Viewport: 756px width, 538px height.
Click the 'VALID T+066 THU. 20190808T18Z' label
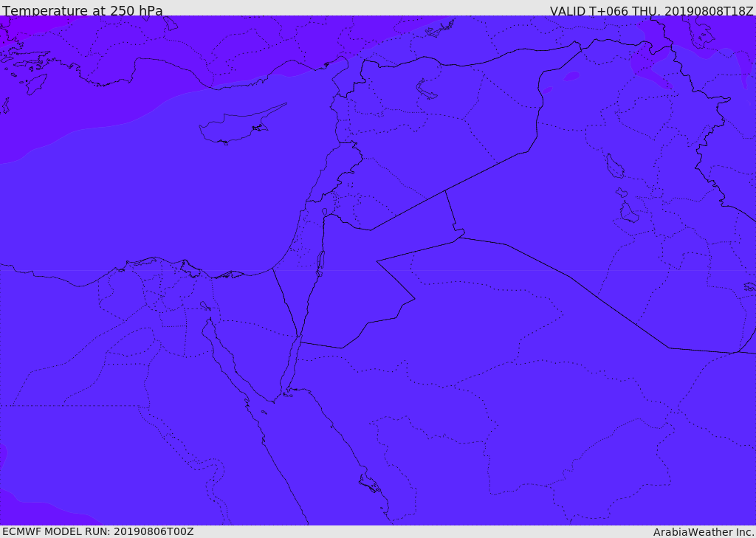[651, 10]
